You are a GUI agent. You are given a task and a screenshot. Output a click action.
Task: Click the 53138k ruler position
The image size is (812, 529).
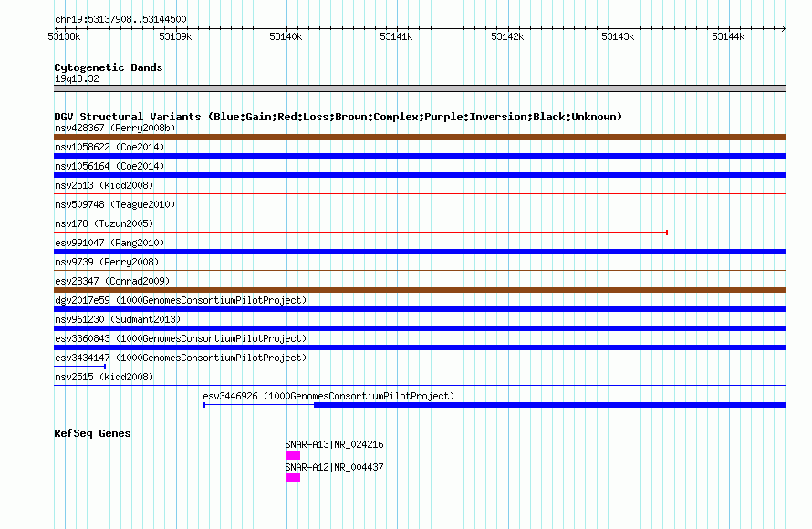(64, 36)
